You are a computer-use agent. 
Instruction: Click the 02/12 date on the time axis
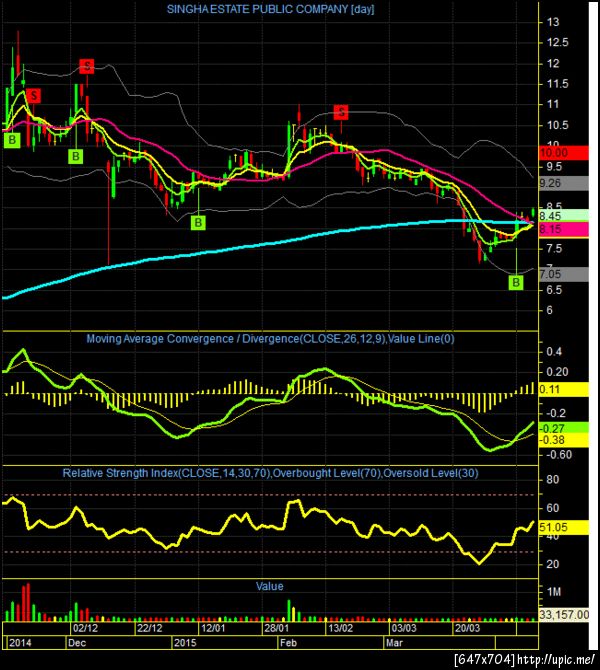click(85, 628)
